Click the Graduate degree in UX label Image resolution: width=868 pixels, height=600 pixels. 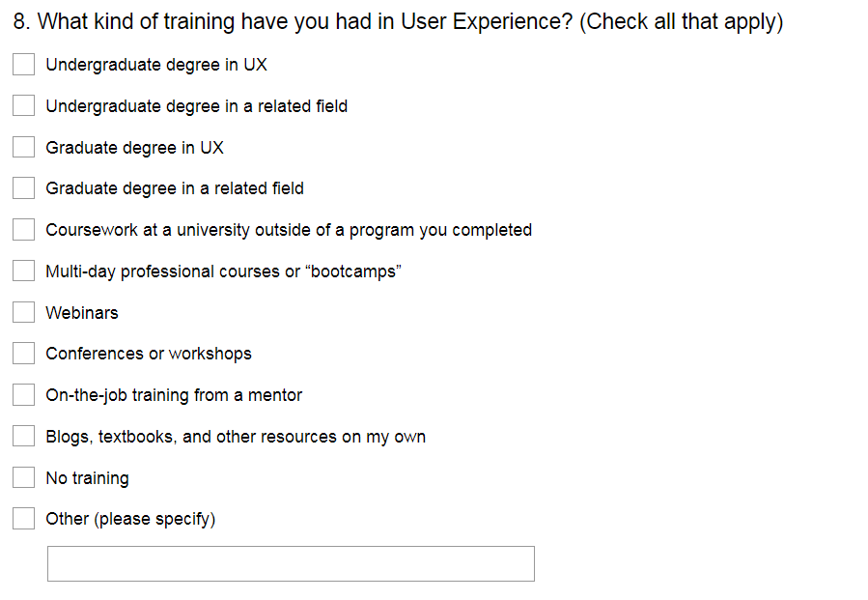coord(134,148)
